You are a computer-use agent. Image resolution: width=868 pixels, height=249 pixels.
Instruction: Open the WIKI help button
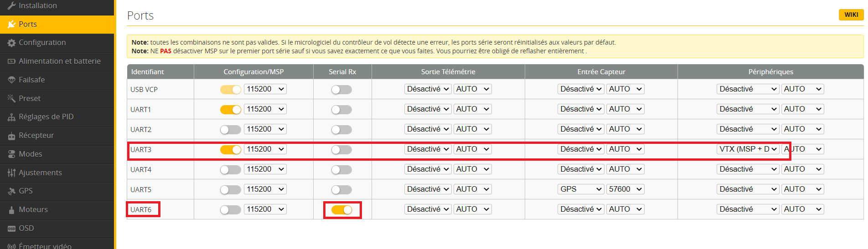(851, 15)
